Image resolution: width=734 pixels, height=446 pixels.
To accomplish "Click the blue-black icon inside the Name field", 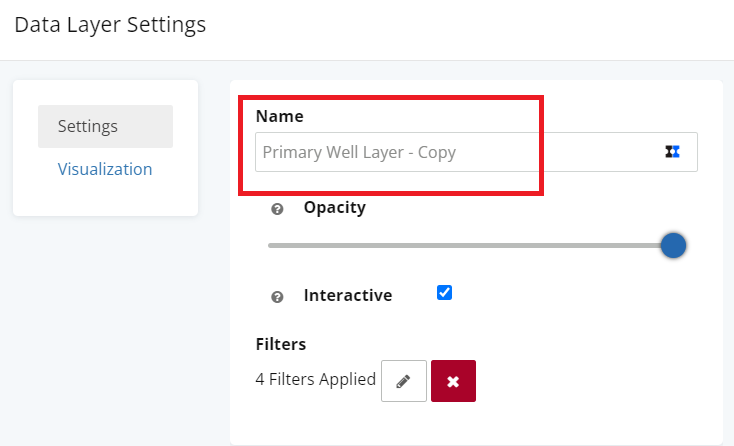I will (672, 152).
